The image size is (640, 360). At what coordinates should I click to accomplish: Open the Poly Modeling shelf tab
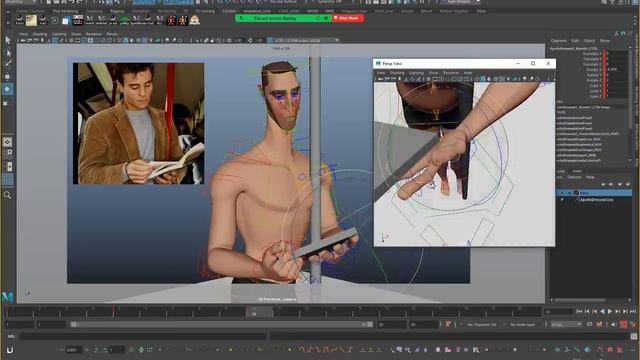point(65,11)
